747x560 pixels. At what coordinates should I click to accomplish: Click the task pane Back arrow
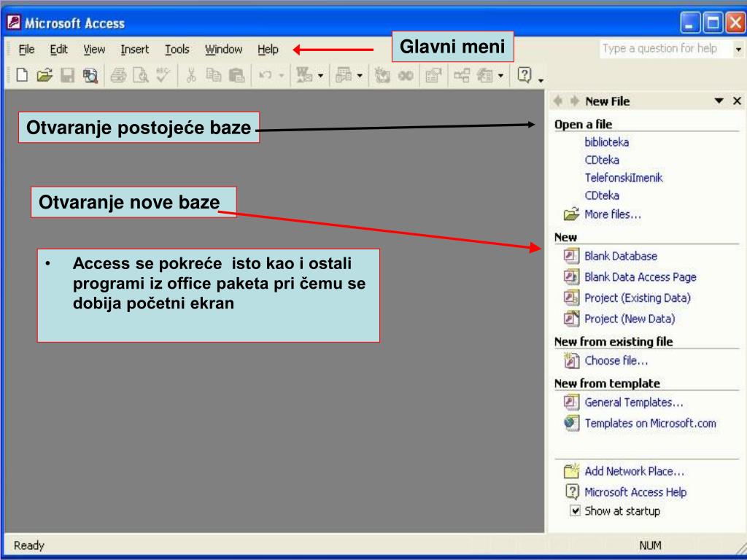tap(558, 101)
